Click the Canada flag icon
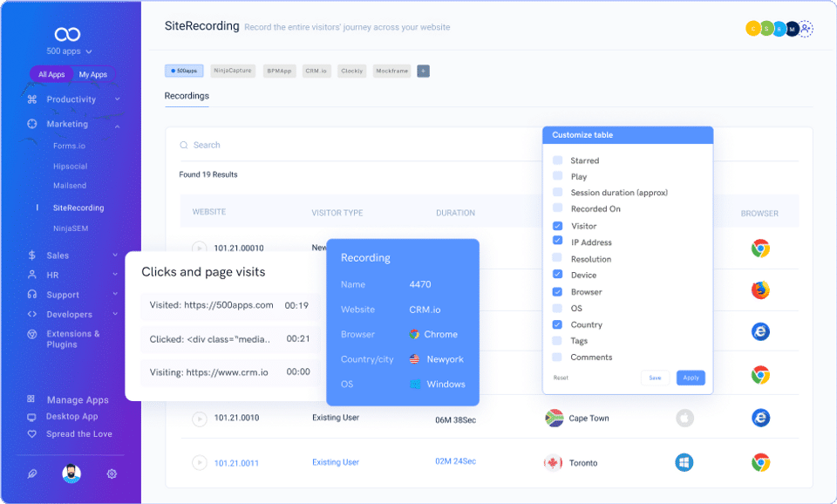This screenshot has height=504, width=837. 553,463
